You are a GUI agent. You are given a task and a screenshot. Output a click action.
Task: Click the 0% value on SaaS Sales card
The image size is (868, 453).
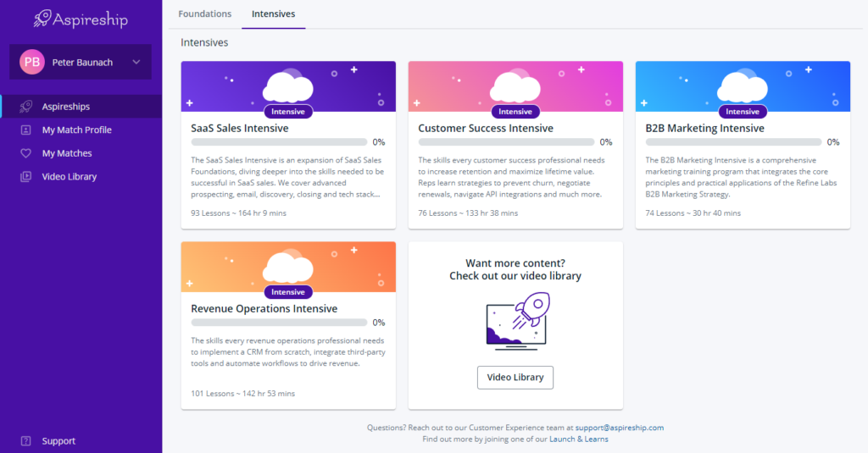[379, 142]
